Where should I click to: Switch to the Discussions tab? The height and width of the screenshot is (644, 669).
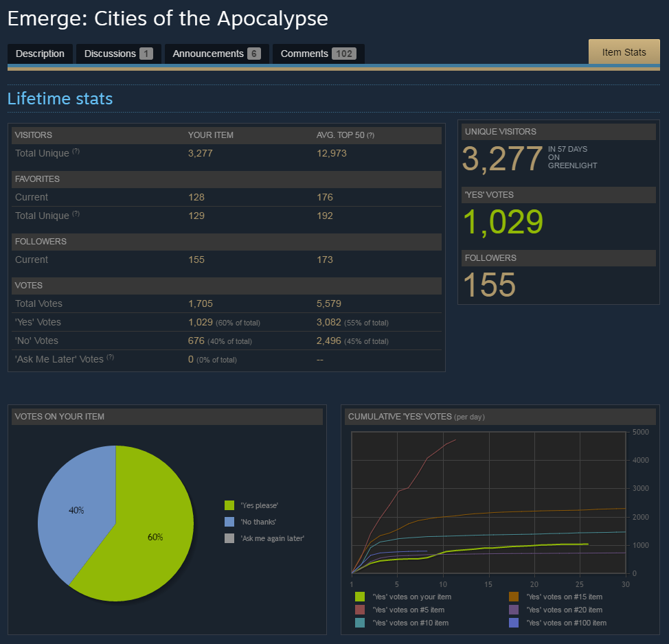point(119,54)
